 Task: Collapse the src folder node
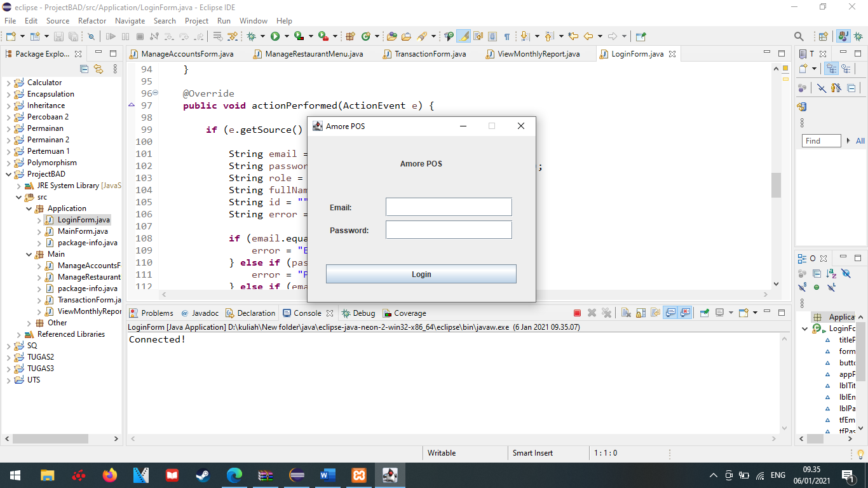pos(19,197)
